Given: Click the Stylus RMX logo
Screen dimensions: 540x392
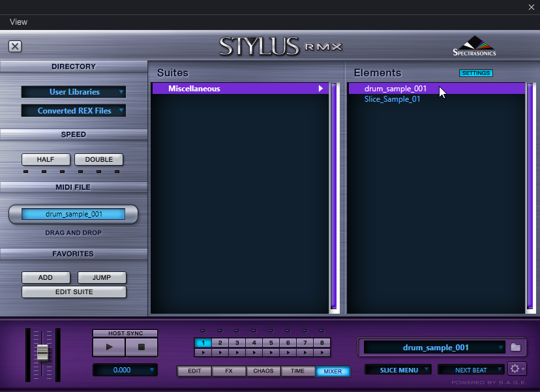Looking at the screenshot, I should click(x=280, y=46).
